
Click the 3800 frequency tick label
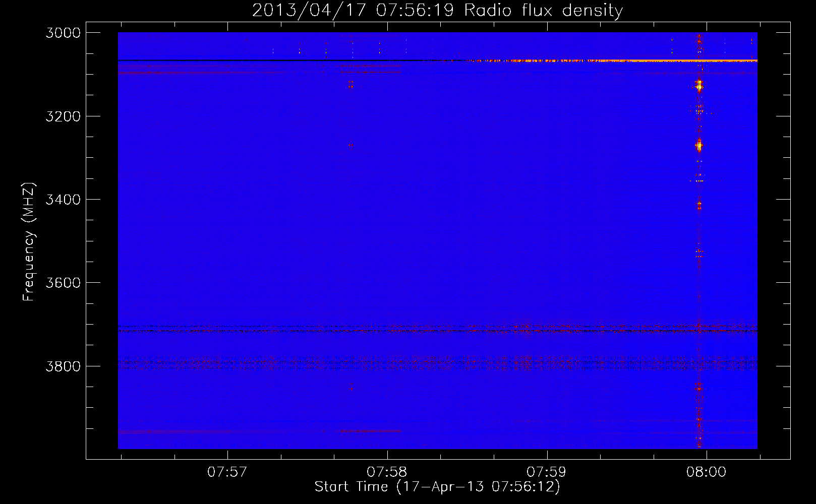[63, 366]
